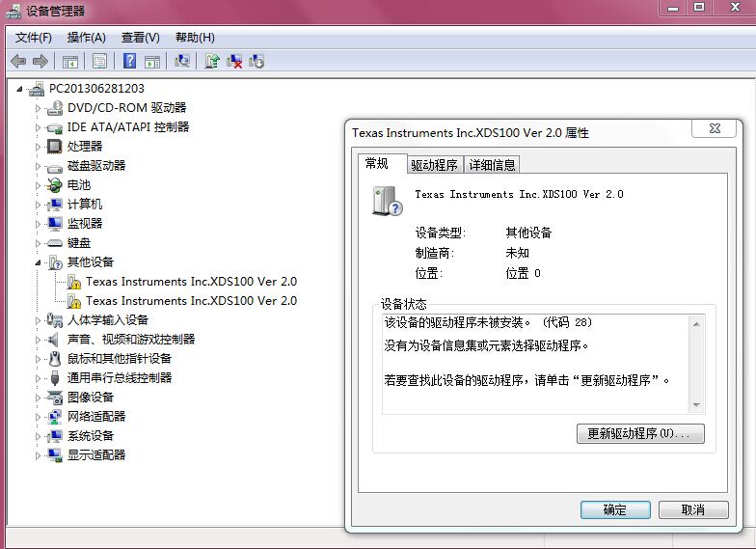
Task: Click device status scrollbar up arrow
Action: point(696,324)
